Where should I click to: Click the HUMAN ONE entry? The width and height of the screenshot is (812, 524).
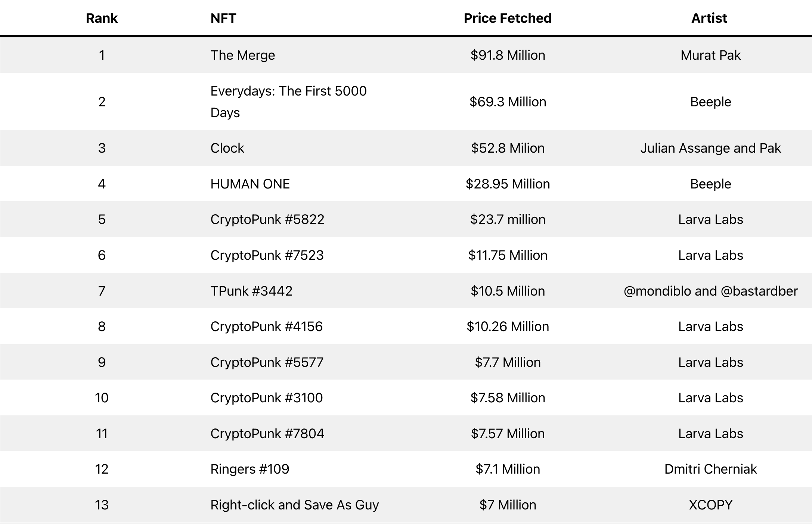click(x=250, y=184)
